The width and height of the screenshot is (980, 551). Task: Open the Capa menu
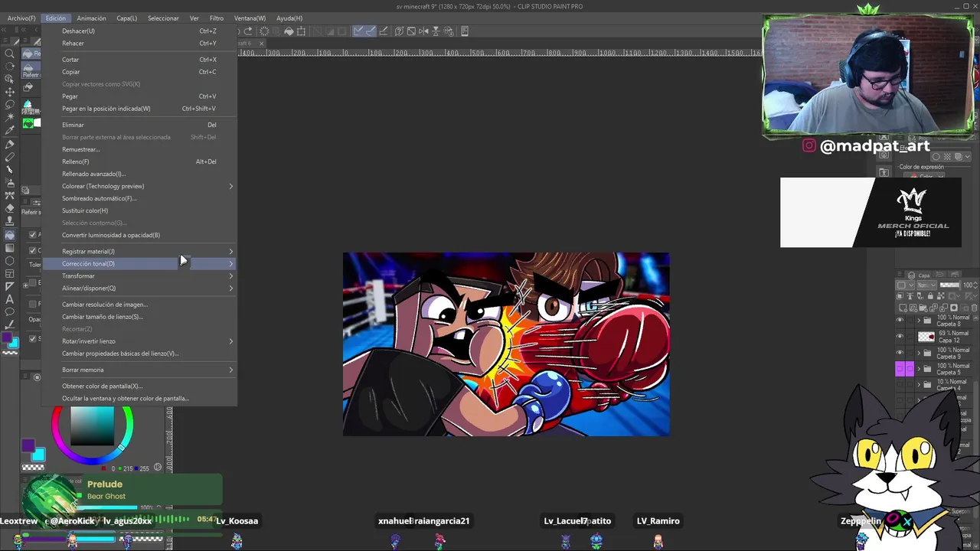126,18
